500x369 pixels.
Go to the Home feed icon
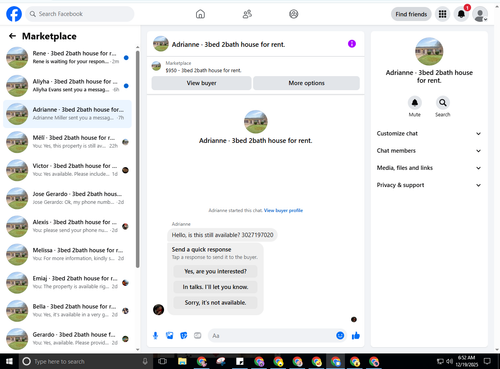point(200,14)
